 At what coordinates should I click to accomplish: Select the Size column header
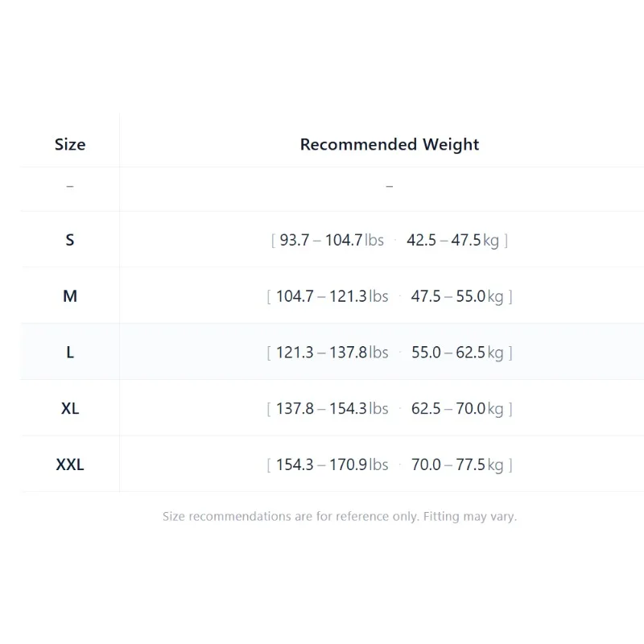point(70,144)
